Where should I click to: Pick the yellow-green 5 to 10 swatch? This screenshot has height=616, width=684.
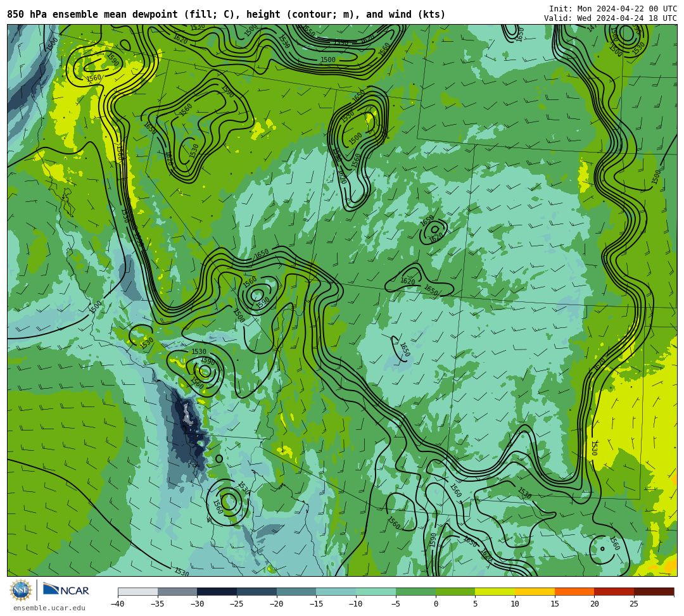495,591
